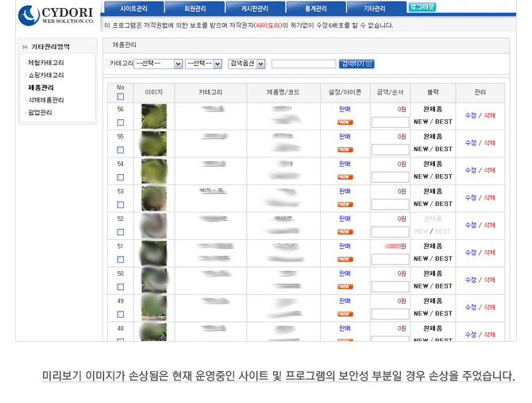Click the NEW badge icon in row 53
Image resolution: width=532 pixels, height=403 pixels.
tap(345, 204)
